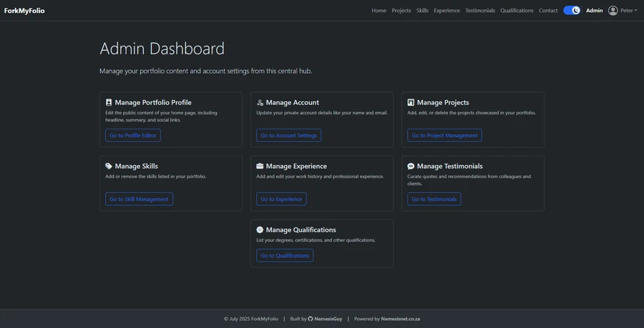Click Go to Skill Management button
Image resolution: width=644 pixels, height=328 pixels.
tap(139, 199)
